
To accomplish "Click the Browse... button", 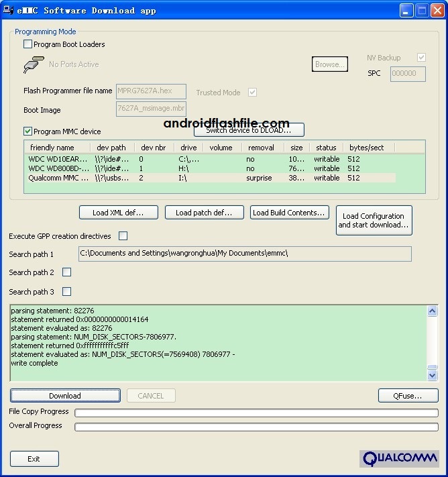I will point(330,64).
